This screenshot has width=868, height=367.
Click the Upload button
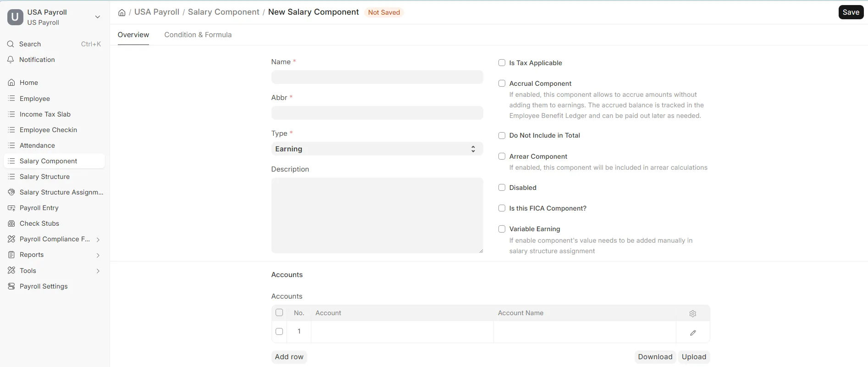coord(694,357)
